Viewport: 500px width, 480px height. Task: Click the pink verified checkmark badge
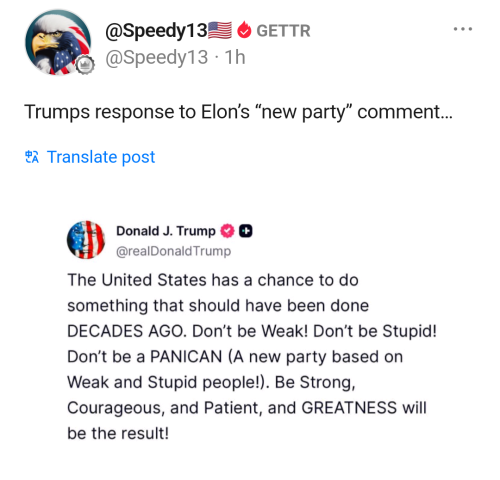pos(227,231)
